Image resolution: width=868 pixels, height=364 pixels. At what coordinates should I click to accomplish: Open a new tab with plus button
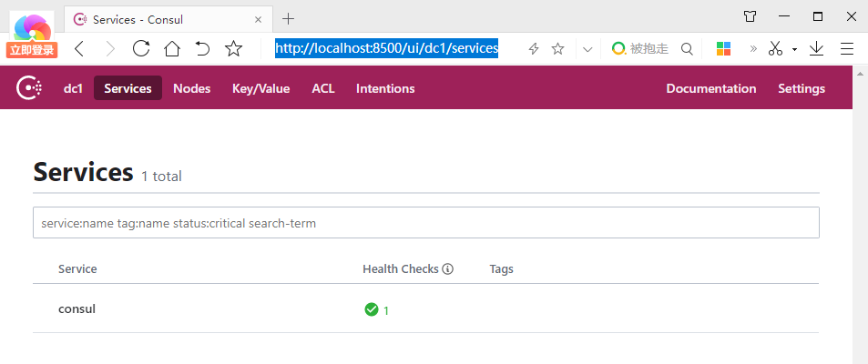click(288, 19)
